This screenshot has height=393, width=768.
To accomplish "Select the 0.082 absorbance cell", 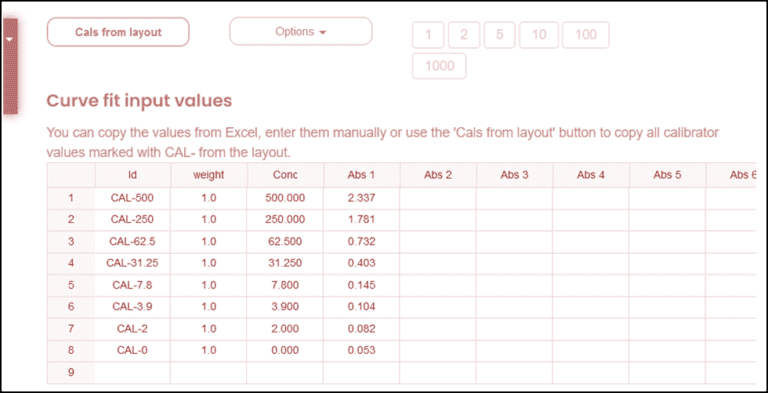I will coord(361,329).
